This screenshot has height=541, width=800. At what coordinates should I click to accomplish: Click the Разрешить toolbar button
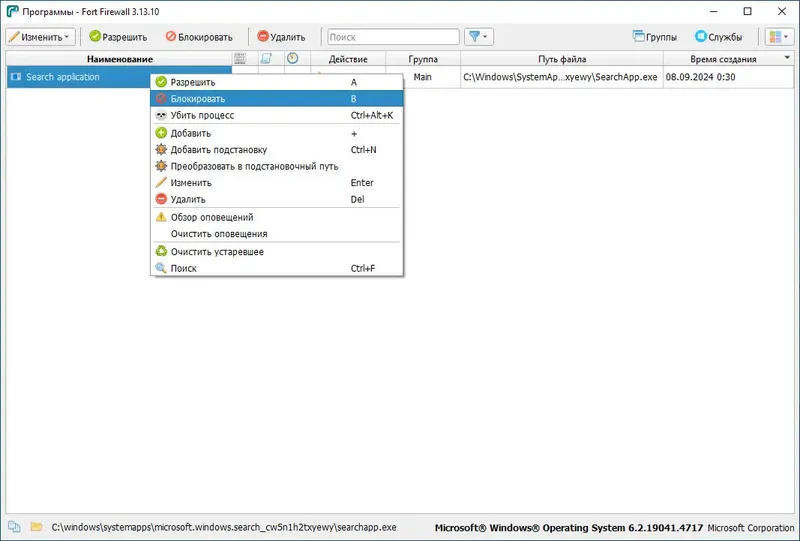118,37
